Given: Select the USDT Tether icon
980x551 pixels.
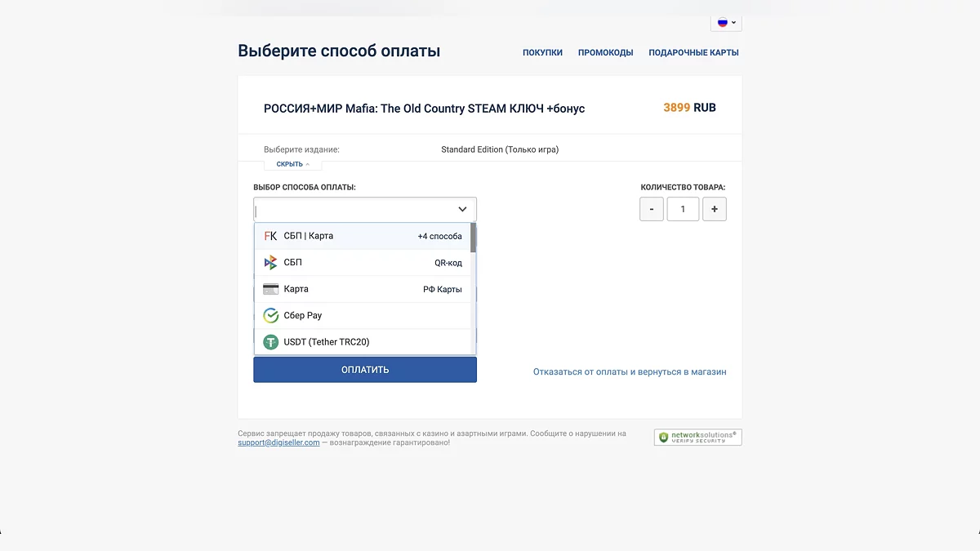Looking at the screenshot, I should pos(270,342).
